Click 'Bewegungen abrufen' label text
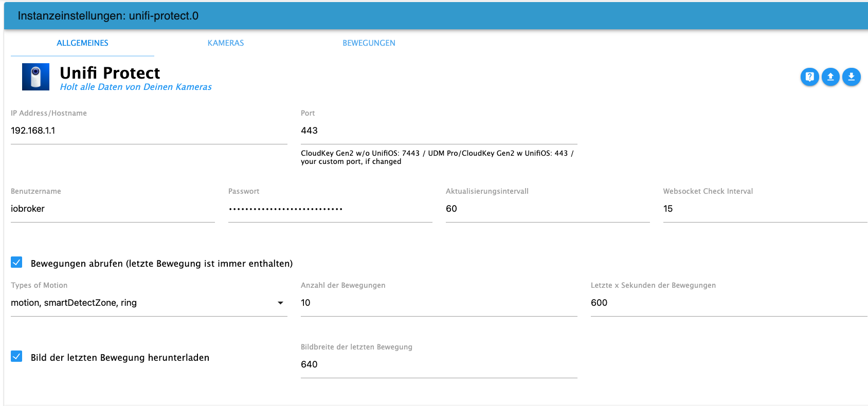This screenshot has height=406, width=868. click(161, 264)
